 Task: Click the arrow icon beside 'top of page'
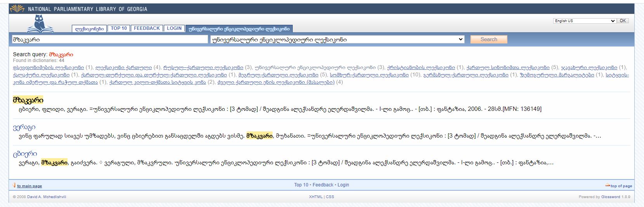pyautogui.click(x=608, y=185)
